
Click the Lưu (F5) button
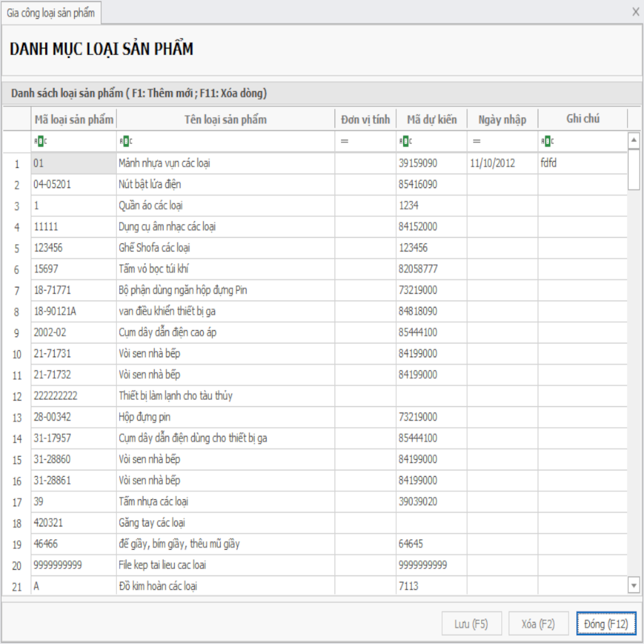tap(471, 624)
